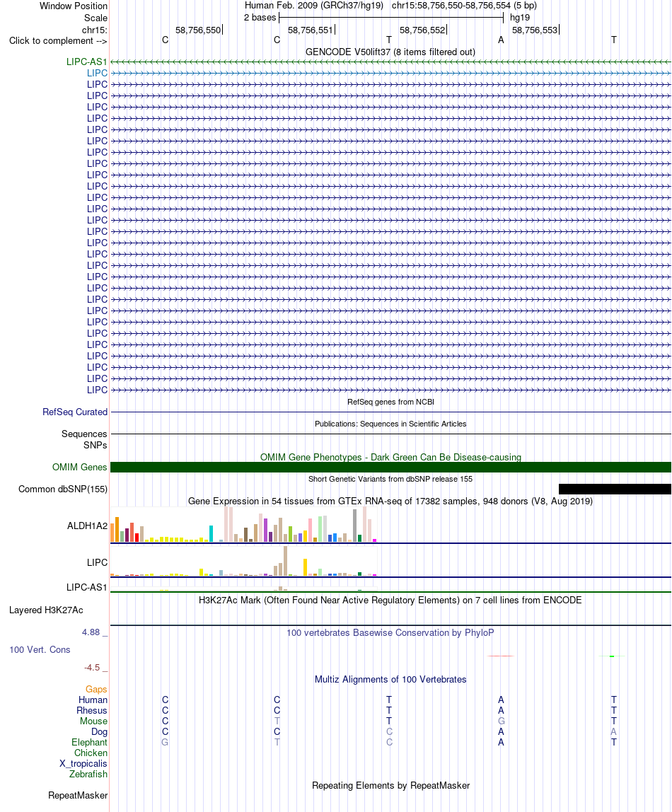Screen dimensions: 672x812
Task: Open the GENCODE V50lift37 track title
Action: coord(390,52)
